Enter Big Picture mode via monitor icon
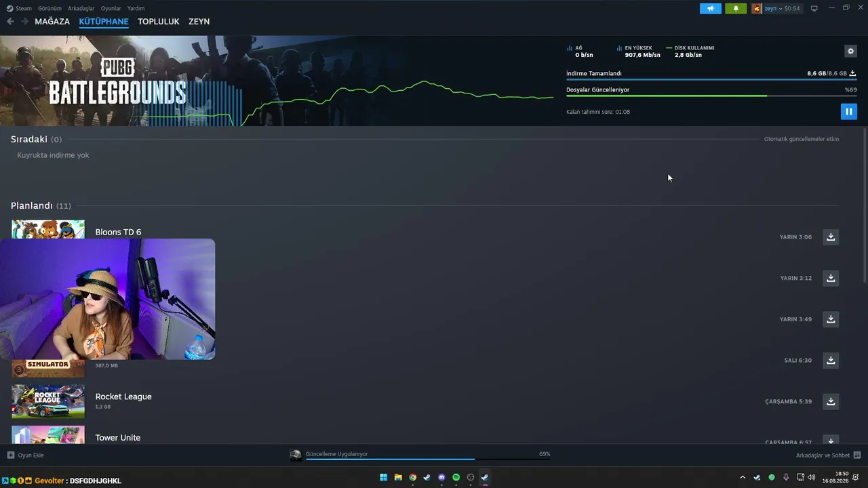 pyautogui.click(x=814, y=9)
